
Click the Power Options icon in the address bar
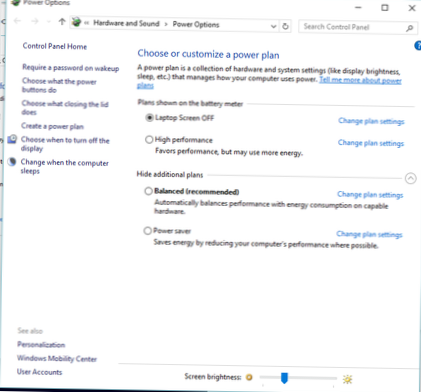(76, 22)
